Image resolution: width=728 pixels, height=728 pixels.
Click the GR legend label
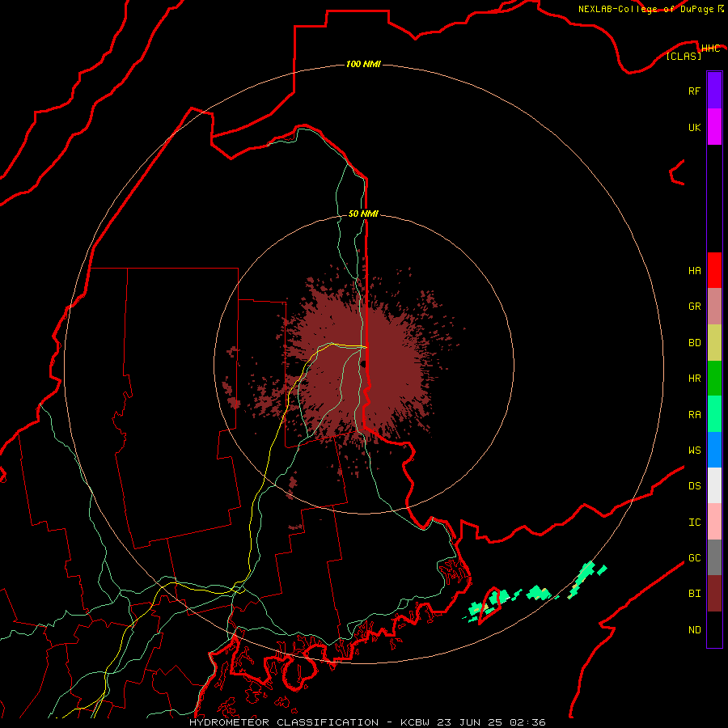pyautogui.click(x=694, y=307)
